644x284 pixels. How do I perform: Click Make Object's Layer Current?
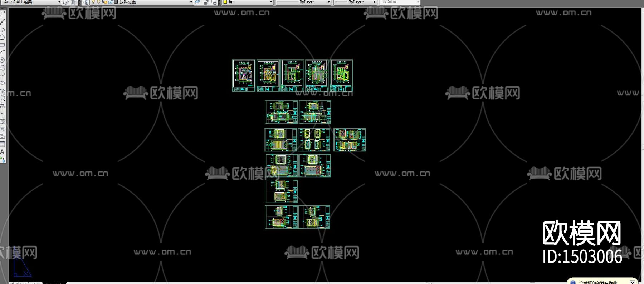click(x=197, y=2)
